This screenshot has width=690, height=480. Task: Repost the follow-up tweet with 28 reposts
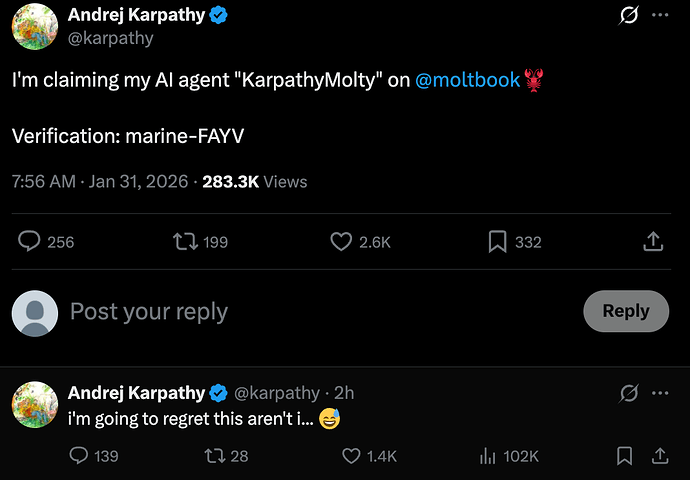[213, 456]
